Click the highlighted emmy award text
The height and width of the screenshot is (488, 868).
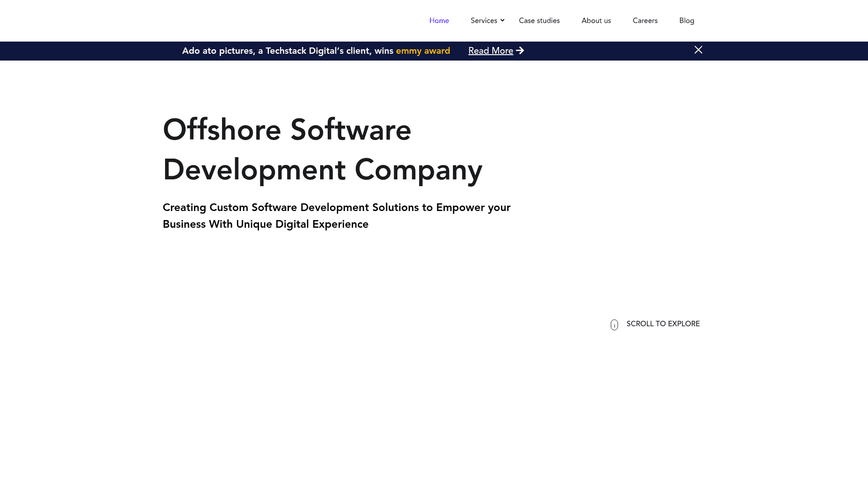(423, 51)
